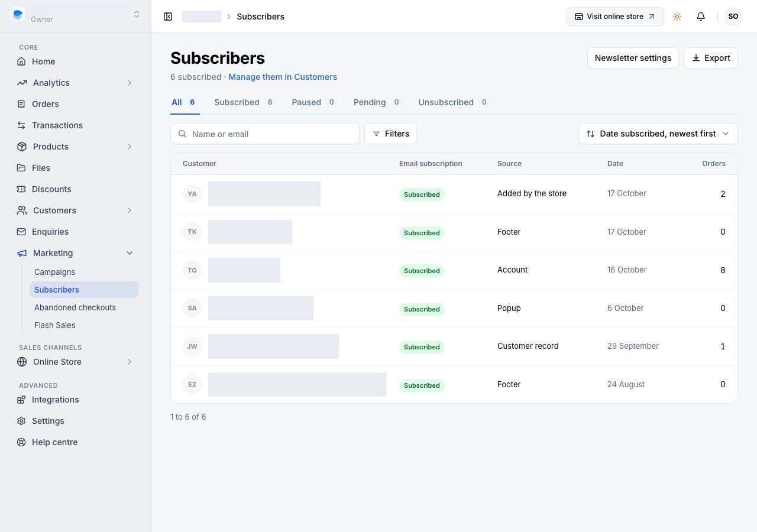Click the Integrations blocks icon
Viewport: 757px width, 532px height.
click(x=21, y=400)
